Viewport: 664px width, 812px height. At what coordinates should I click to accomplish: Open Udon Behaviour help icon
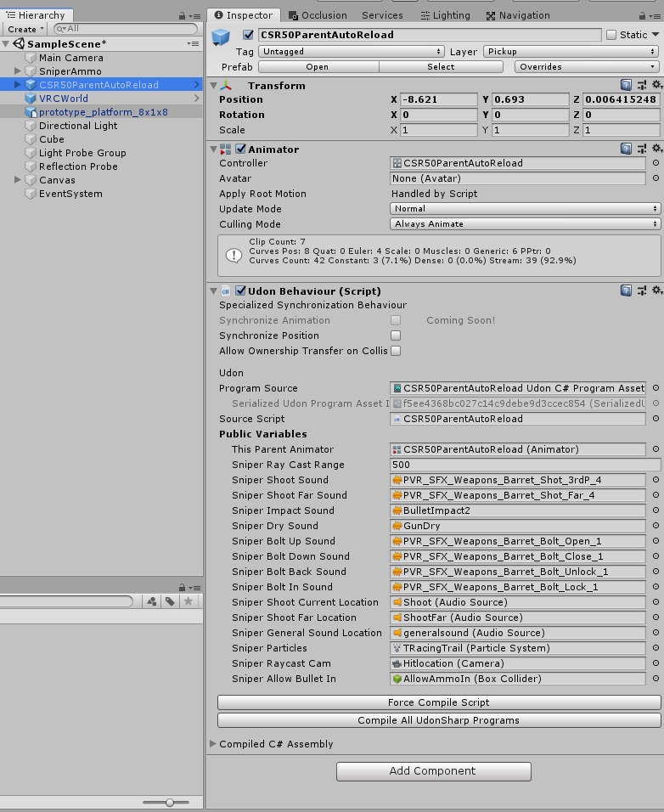626,290
